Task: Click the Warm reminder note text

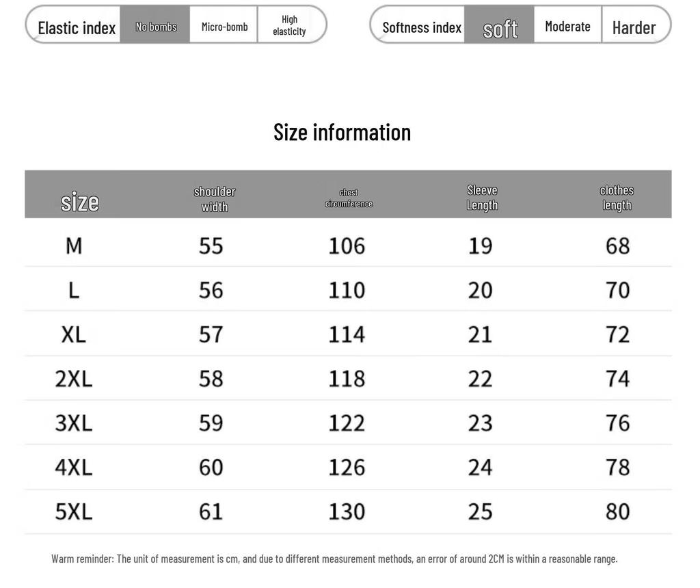Action: 334,559
